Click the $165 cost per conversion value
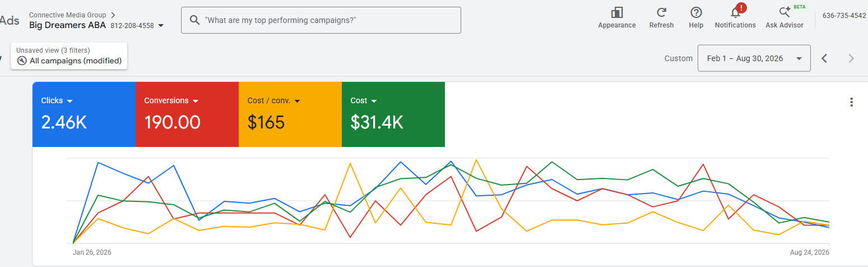868x267 pixels. click(266, 122)
